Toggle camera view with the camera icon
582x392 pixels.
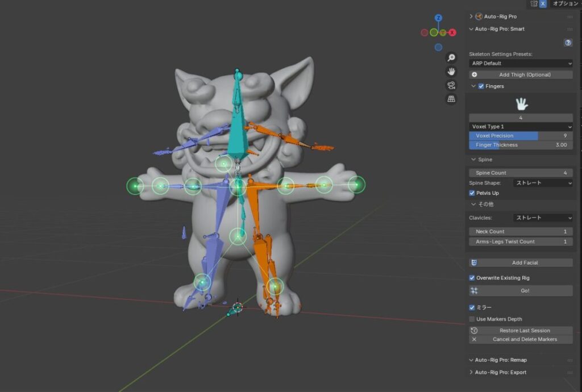click(x=451, y=85)
